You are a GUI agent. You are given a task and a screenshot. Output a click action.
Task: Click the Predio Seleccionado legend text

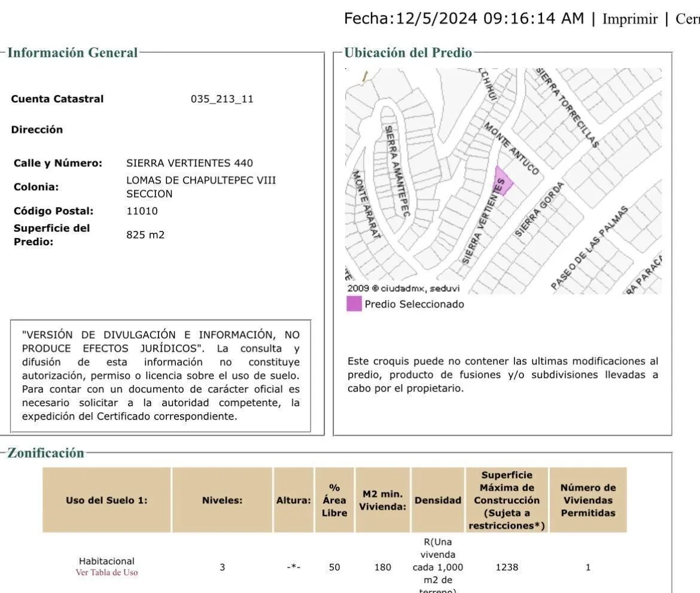(x=414, y=305)
